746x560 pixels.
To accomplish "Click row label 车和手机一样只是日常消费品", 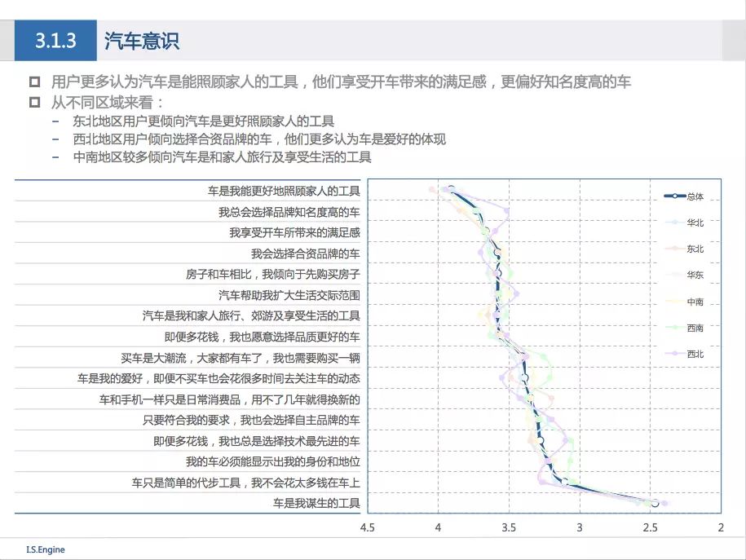I will 229,399.
